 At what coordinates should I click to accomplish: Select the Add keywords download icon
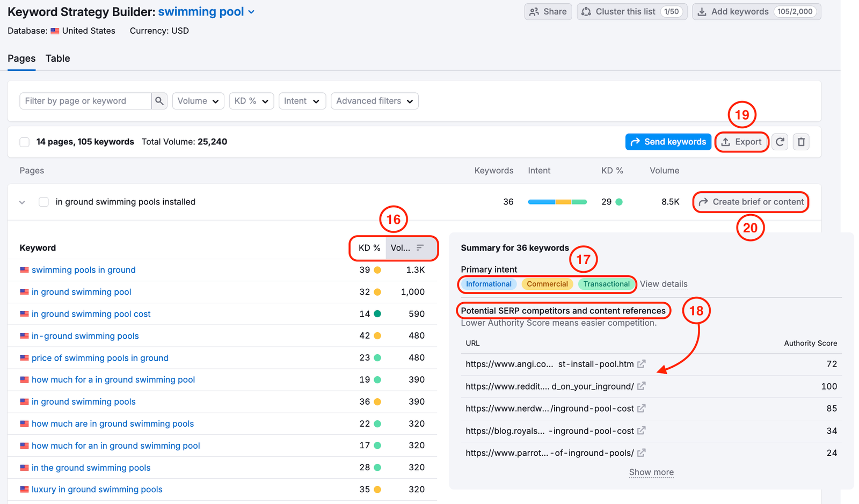(703, 11)
